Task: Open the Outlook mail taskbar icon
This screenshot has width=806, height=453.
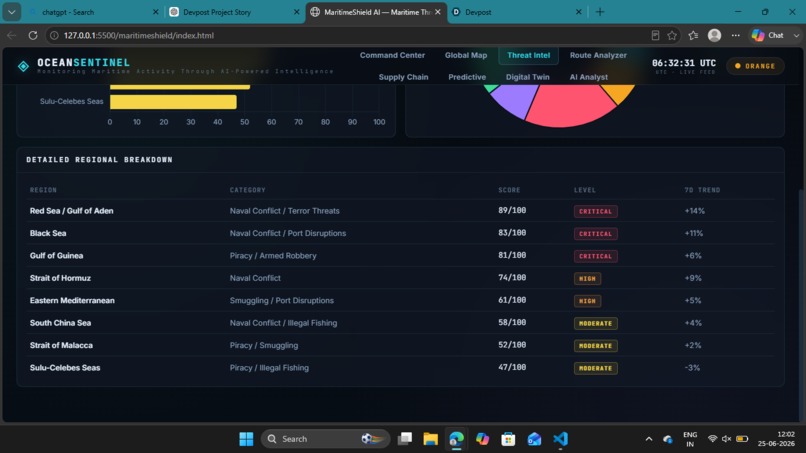Action: point(534,439)
